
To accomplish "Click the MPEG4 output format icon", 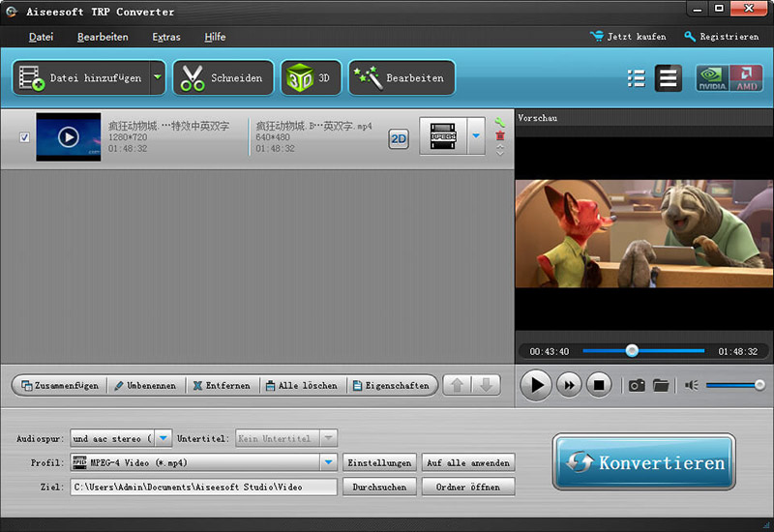I will [443, 135].
